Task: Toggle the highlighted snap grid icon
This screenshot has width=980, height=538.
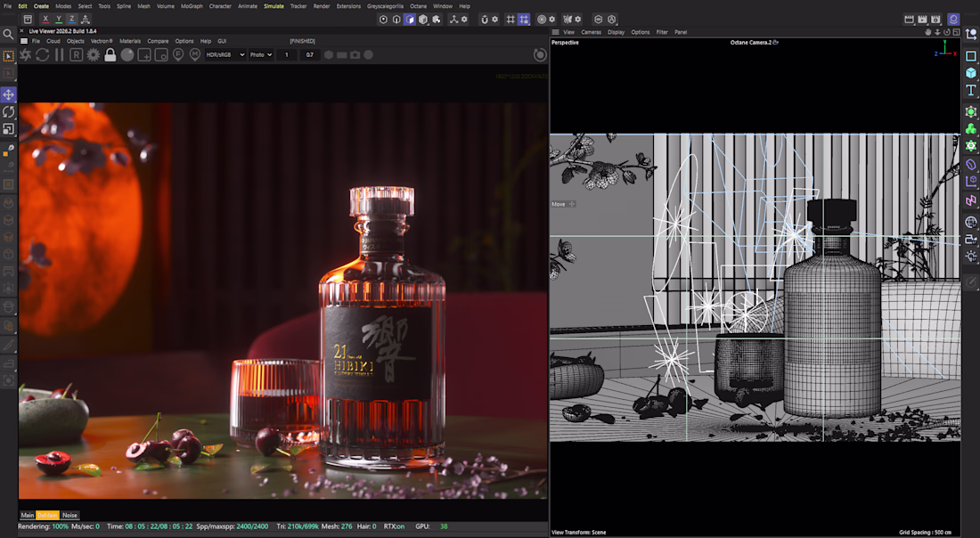Action: 524,20
